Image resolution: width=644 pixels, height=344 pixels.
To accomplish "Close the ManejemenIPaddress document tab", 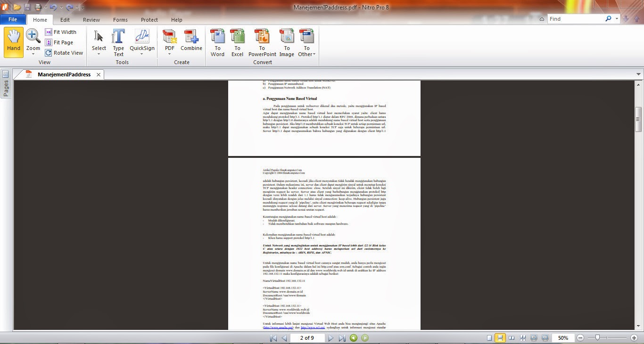I will tap(99, 74).
